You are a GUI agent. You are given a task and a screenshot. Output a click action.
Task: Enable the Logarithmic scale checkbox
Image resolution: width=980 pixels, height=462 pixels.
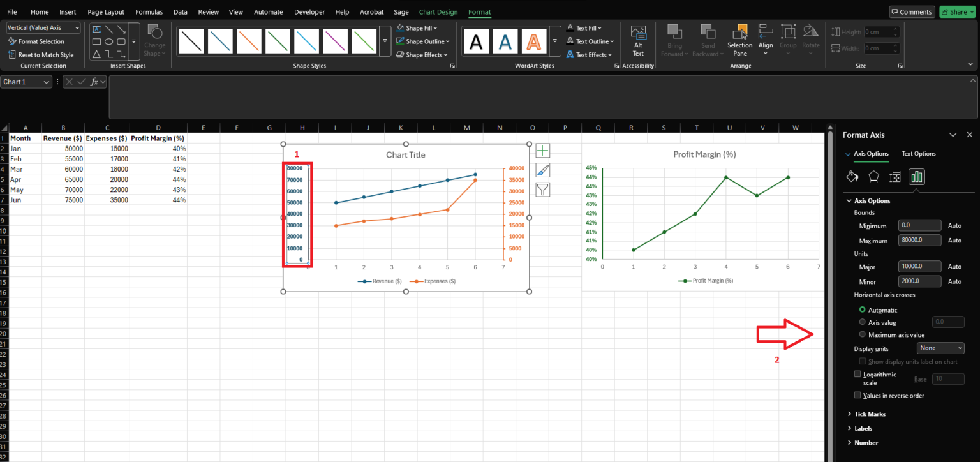[857, 374]
